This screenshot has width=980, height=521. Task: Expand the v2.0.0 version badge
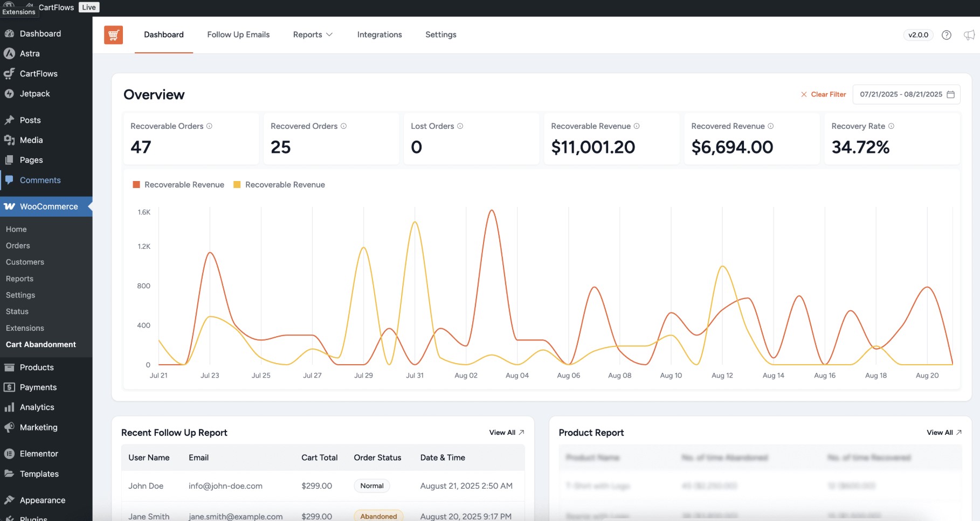click(918, 34)
